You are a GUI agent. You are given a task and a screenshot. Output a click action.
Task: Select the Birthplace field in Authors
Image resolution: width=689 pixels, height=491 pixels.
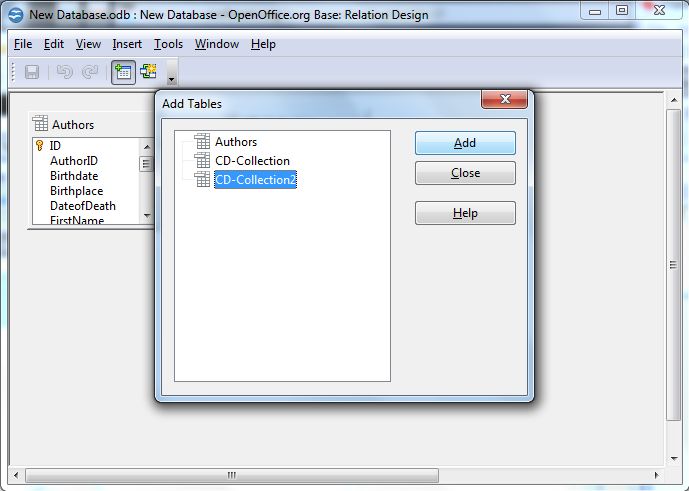point(76,191)
